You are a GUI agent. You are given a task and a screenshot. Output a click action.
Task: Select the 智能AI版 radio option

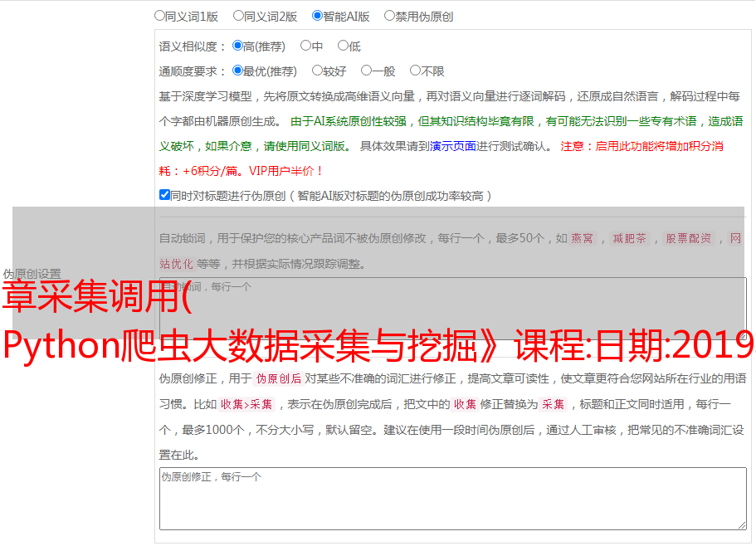[317, 16]
